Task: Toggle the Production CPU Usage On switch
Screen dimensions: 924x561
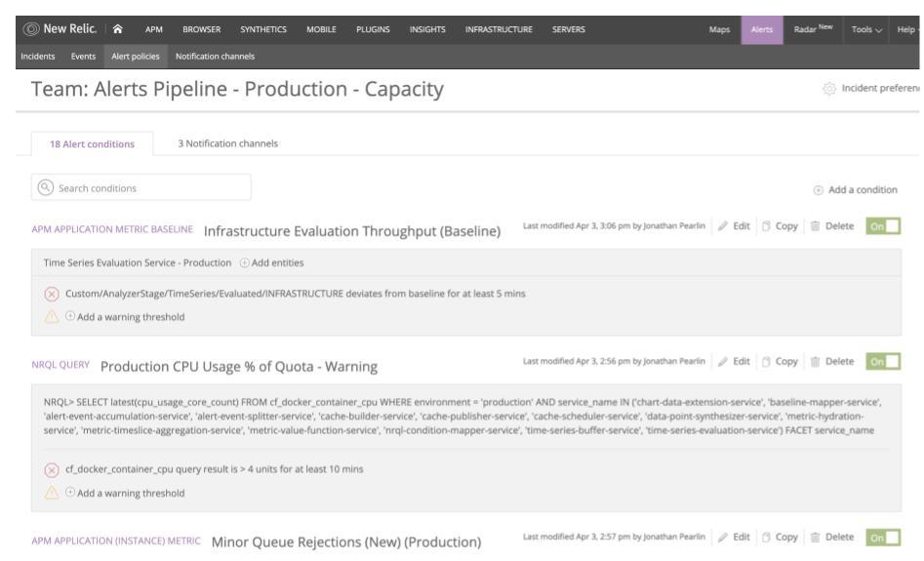Action: [883, 361]
